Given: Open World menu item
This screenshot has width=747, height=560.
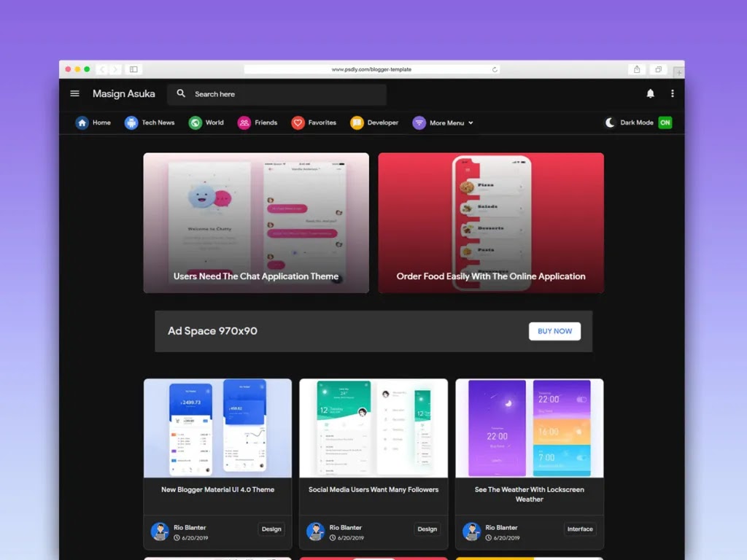Looking at the screenshot, I should [214, 122].
